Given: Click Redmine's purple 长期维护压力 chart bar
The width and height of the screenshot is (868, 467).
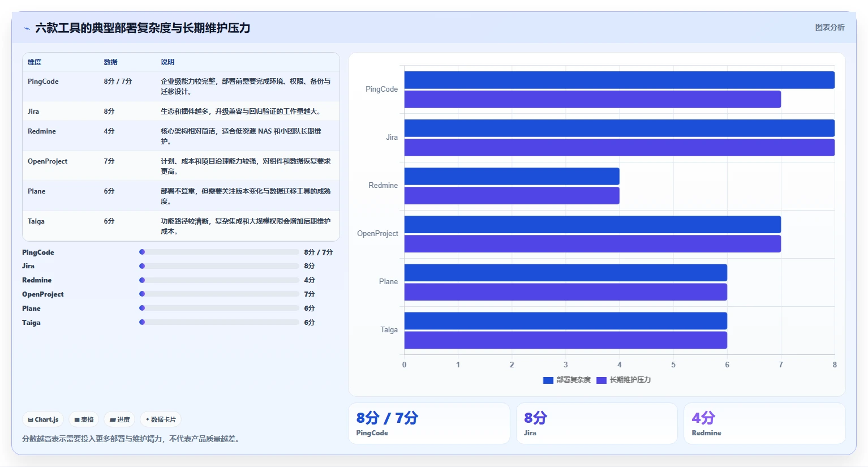Looking at the screenshot, I should (512, 195).
